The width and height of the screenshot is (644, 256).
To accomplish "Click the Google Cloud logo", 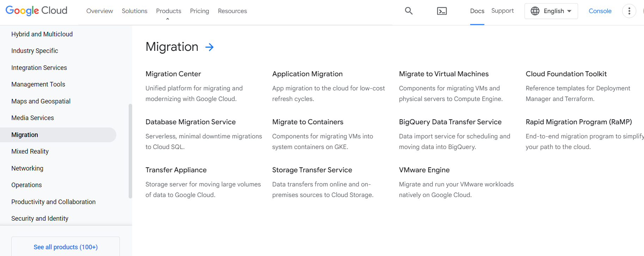I will pos(36,11).
